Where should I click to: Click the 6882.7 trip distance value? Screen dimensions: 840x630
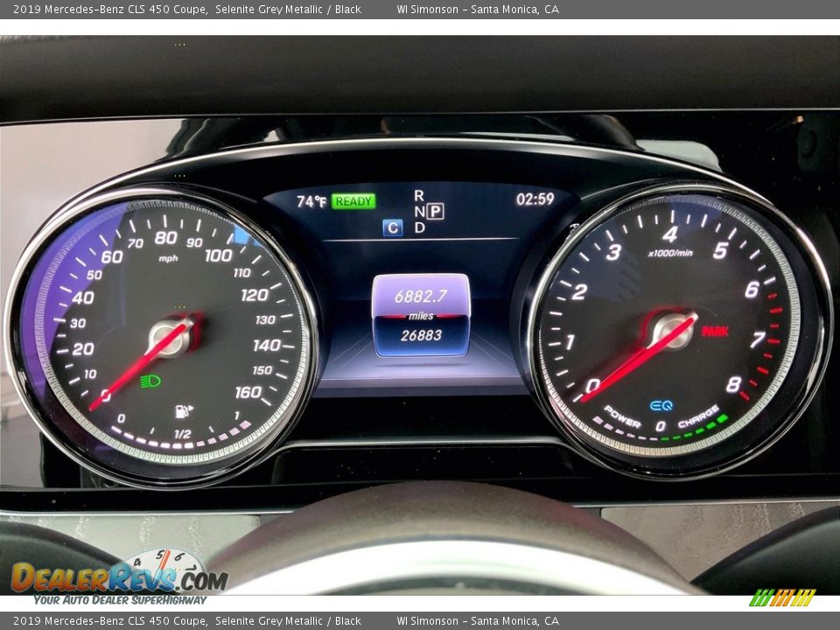pos(421,297)
